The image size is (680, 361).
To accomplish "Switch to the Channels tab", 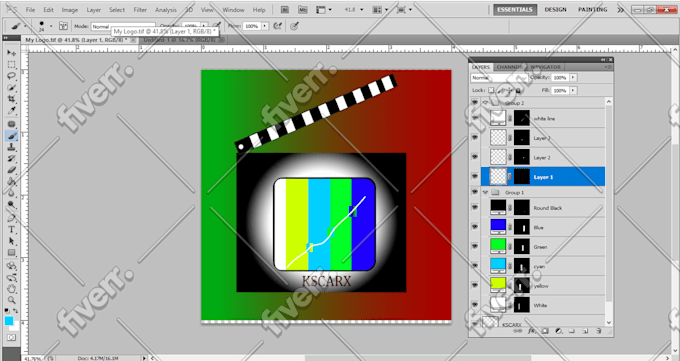I will point(510,67).
